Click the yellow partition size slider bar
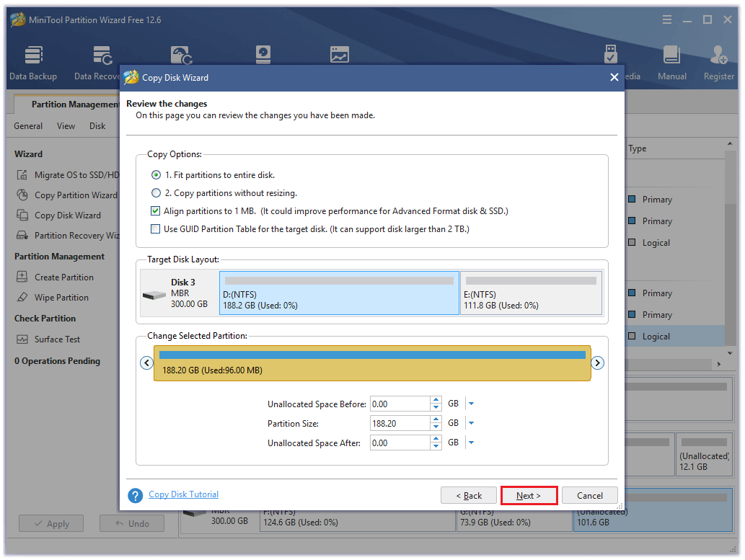The height and width of the screenshot is (560, 745). tap(372, 363)
